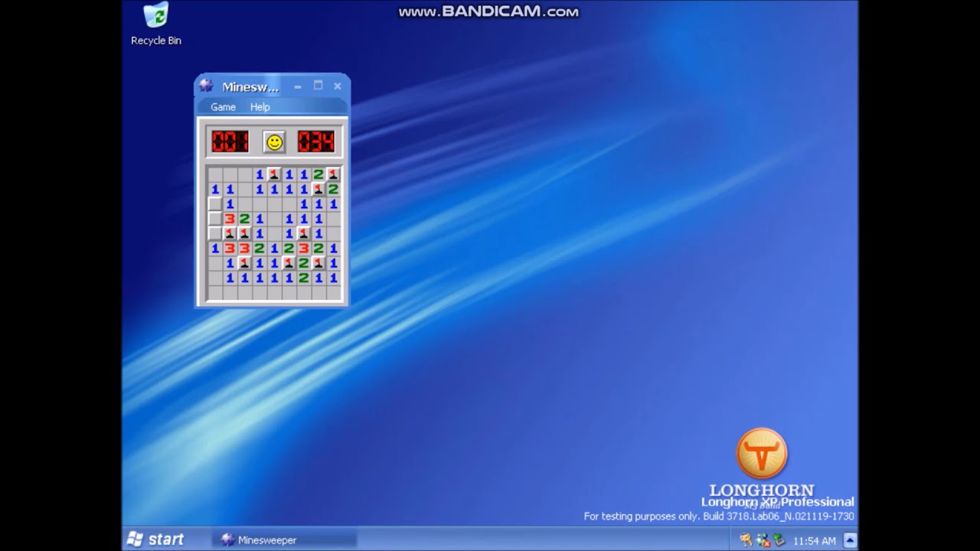Open the Help menu in Minesweeper

[x=260, y=107]
